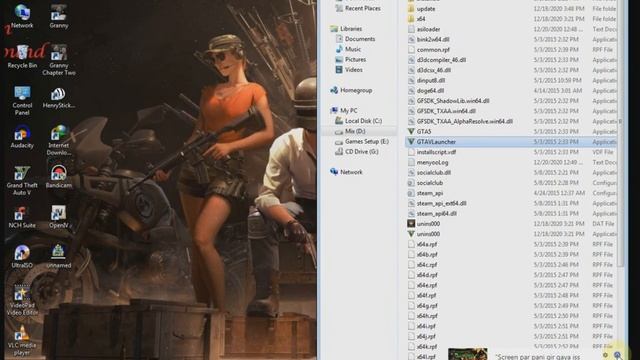Open the Bandicam desktop icon
The image size is (640, 360).
pyautogui.click(x=59, y=176)
